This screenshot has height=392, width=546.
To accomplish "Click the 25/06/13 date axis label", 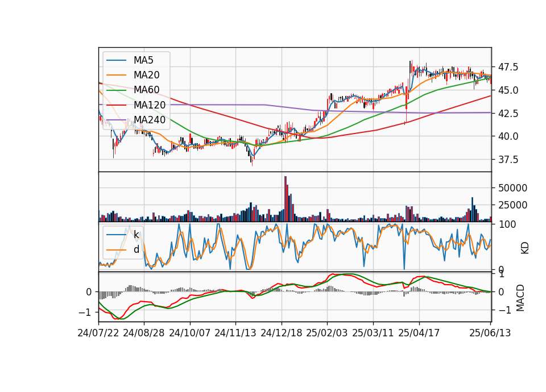I will [x=490, y=333].
